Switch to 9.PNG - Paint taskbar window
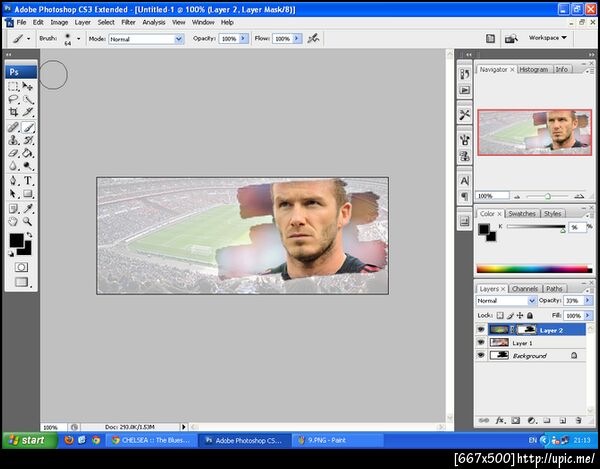The height and width of the screenshot is (469, 600). tap(338, 440)
